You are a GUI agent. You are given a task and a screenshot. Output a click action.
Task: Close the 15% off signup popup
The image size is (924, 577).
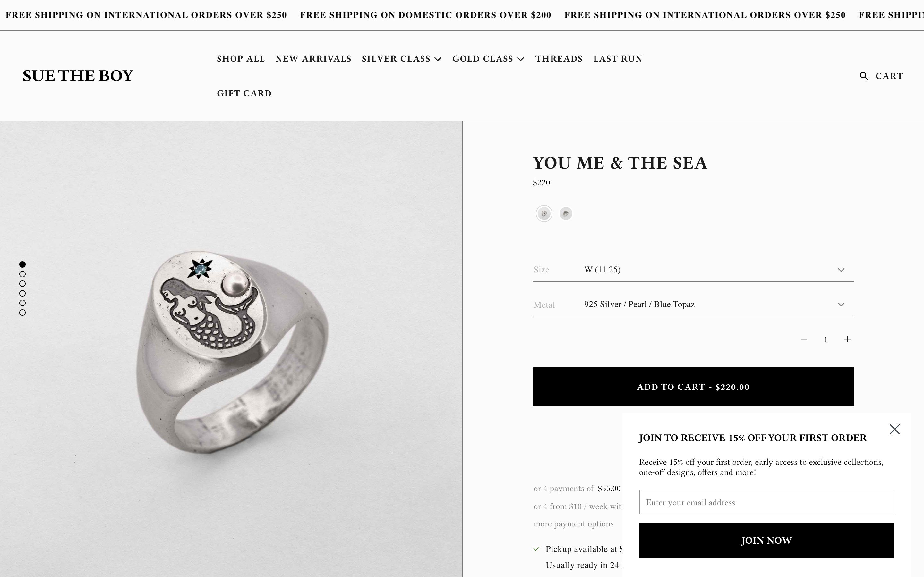894,429
